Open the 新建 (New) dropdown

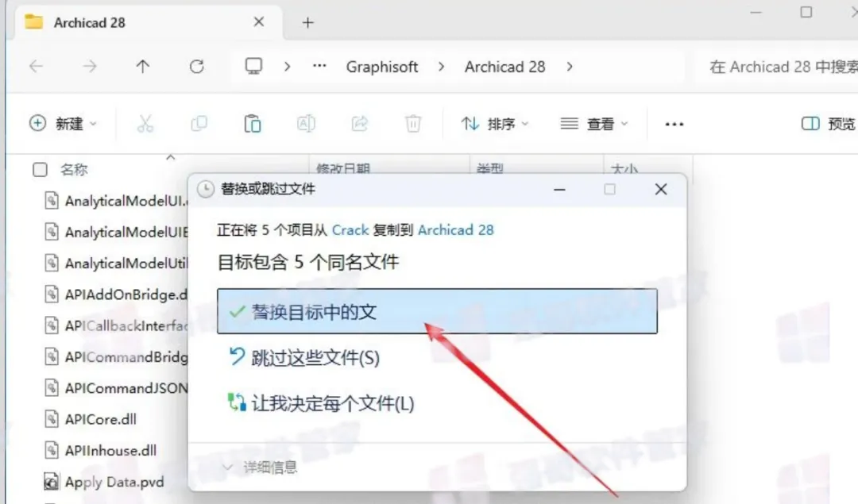(63, 124)
